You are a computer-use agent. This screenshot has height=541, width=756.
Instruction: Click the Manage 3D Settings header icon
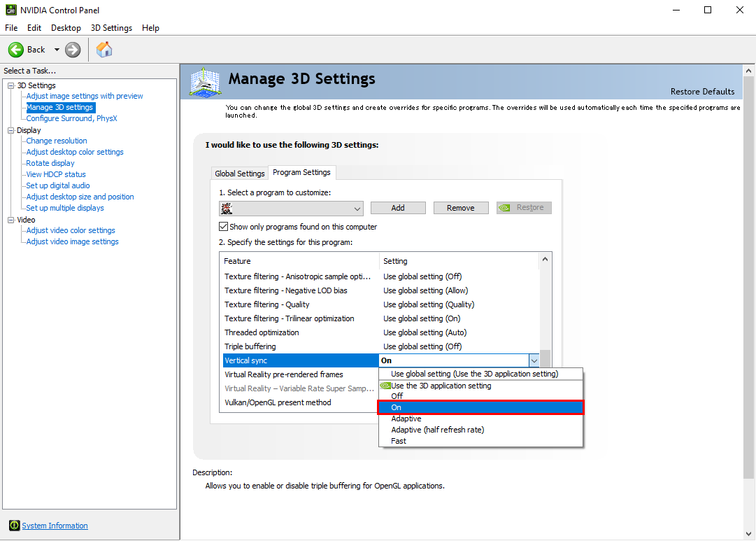205,82
